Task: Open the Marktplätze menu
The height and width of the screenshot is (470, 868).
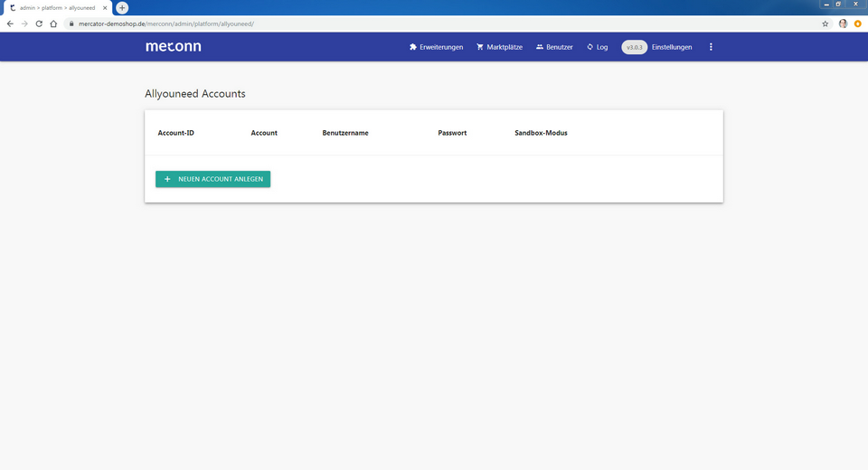Action: coord(499,47)
